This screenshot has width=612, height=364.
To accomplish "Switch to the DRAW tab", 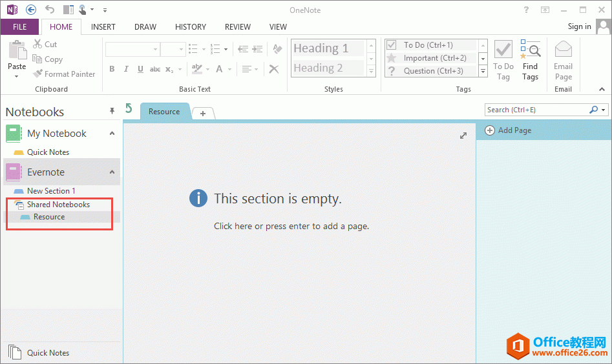I will tap(145, 27).
